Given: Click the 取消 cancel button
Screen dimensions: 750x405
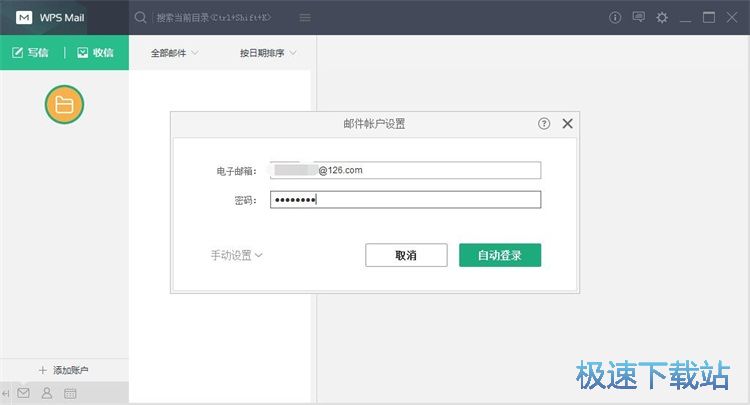Looking at the screenshot, I should click(406, 255).
